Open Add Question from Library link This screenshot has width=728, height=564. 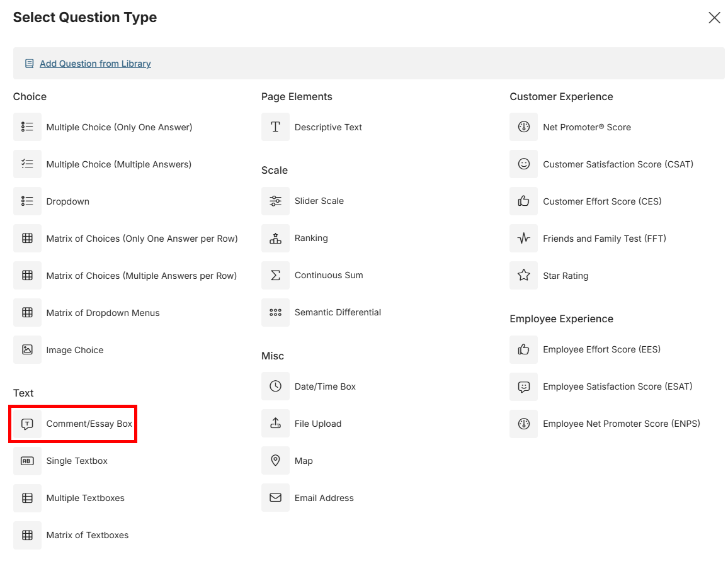click(95, 64)
